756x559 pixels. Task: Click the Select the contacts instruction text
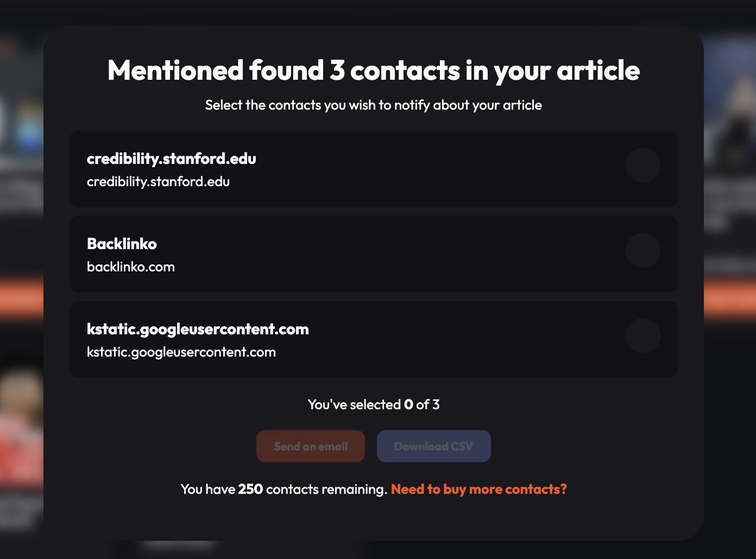(374, 105)
